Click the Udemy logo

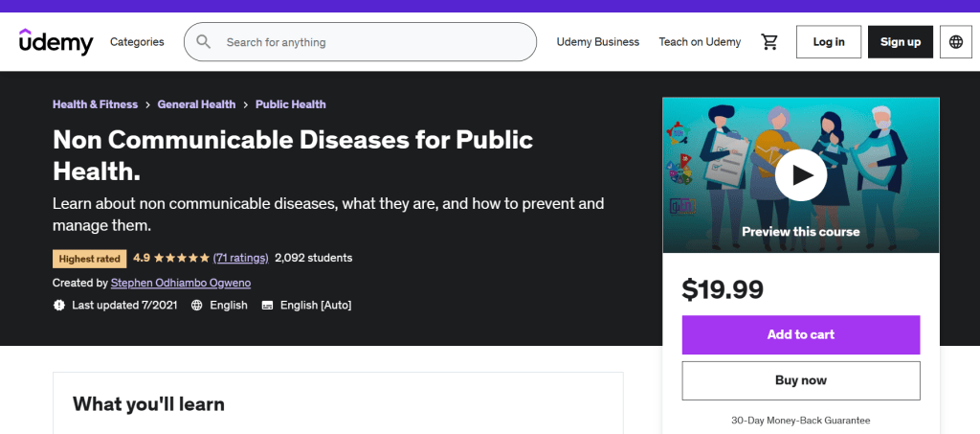click(56, 42)
